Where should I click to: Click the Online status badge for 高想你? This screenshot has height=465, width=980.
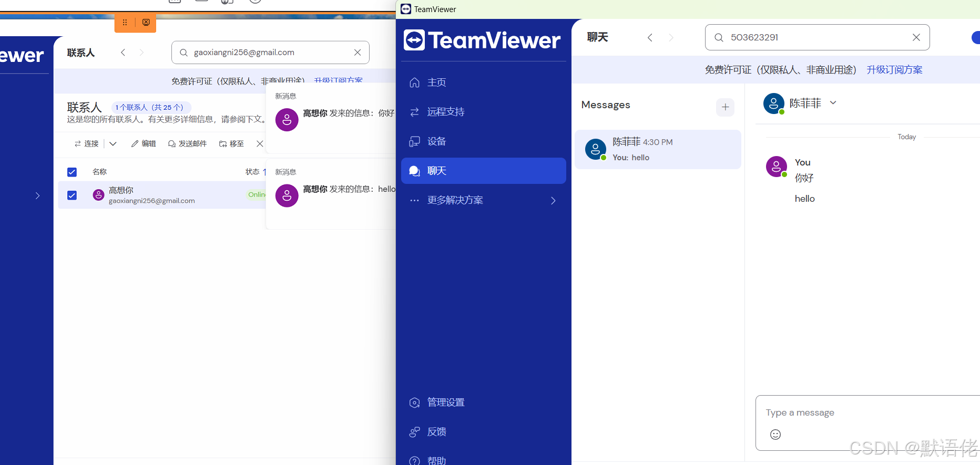coord(257,195)
